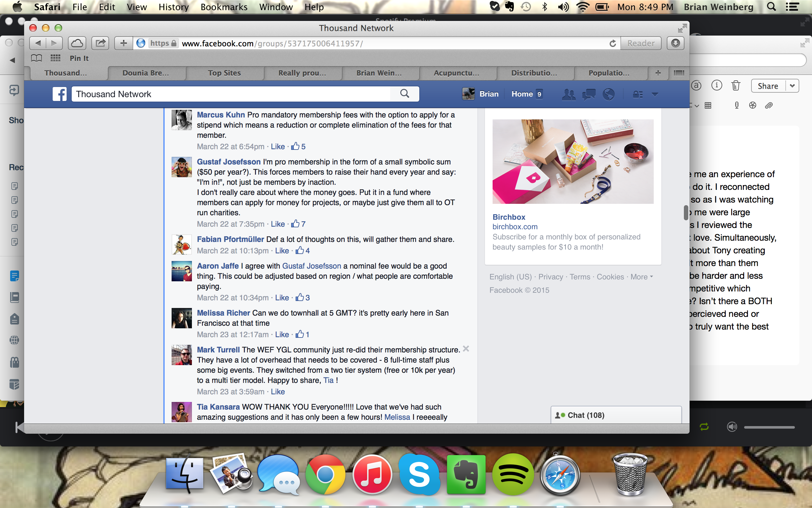Hide Mark Turrell's comment with X
The width and height of the screenshot is (812, 508).
[466, 349]
